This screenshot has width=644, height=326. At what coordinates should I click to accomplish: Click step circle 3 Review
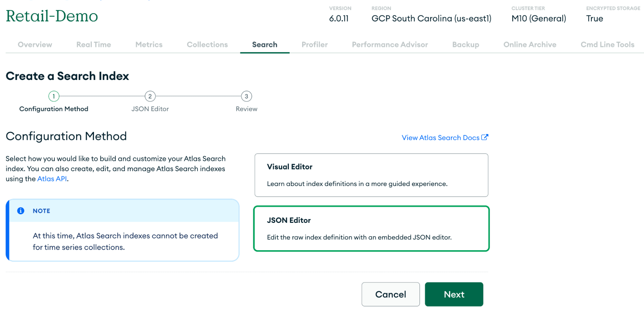tap(246, 96)
